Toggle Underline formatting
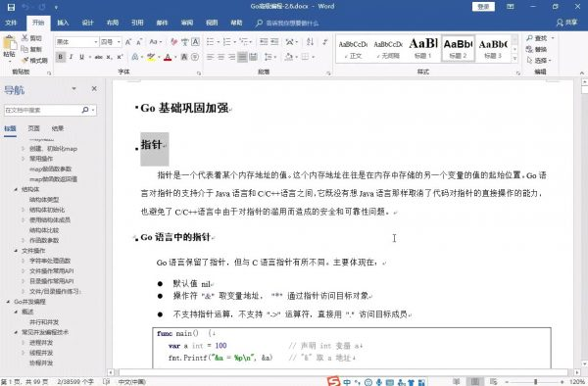 pos(81,57)
